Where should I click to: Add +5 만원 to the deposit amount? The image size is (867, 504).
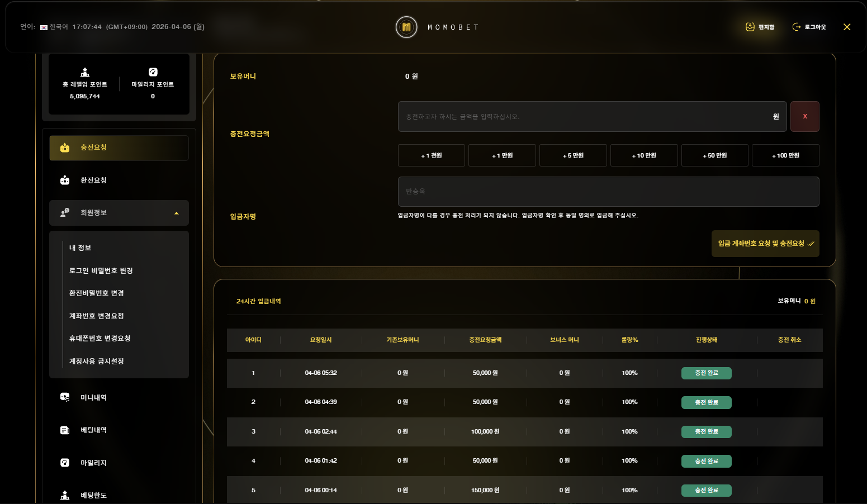click(573, 155)
